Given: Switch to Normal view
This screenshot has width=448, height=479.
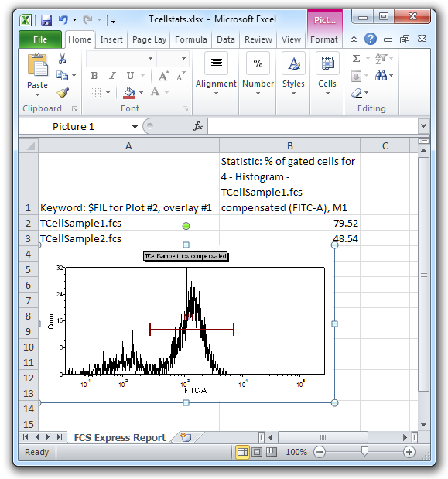Looking at the screenshot, I should tap(242, 452).
